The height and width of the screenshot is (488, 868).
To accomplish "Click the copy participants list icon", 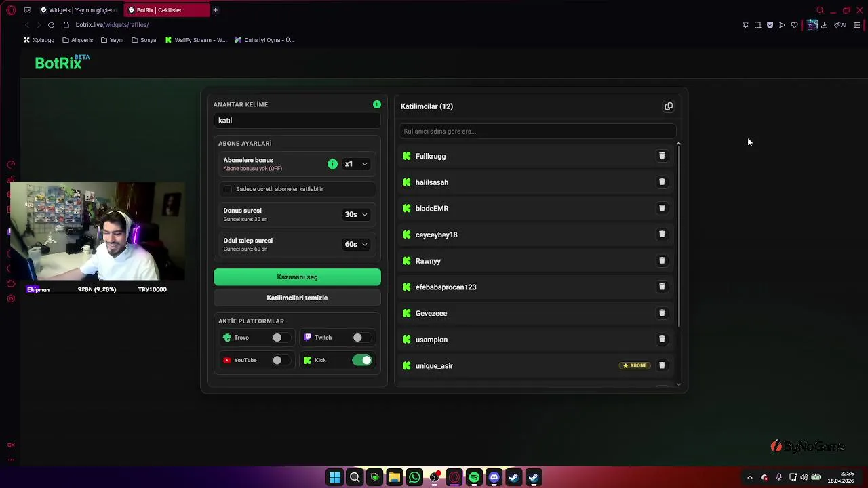I will tap(669, 106).
